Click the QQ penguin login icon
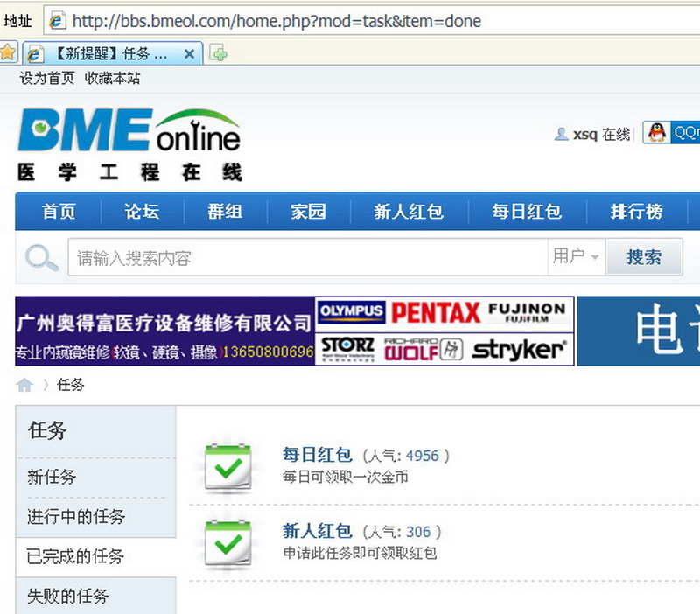700x614 pixels. coord(657,133)
